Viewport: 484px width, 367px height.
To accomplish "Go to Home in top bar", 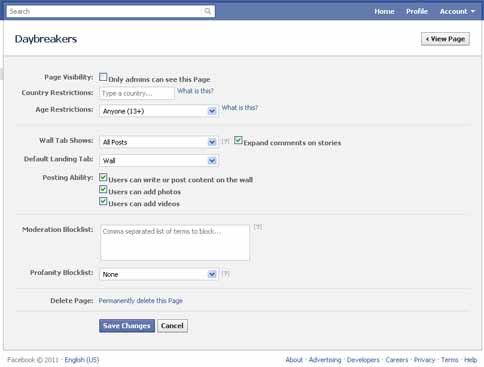I will pyautogui.click(x=384, y=11).
